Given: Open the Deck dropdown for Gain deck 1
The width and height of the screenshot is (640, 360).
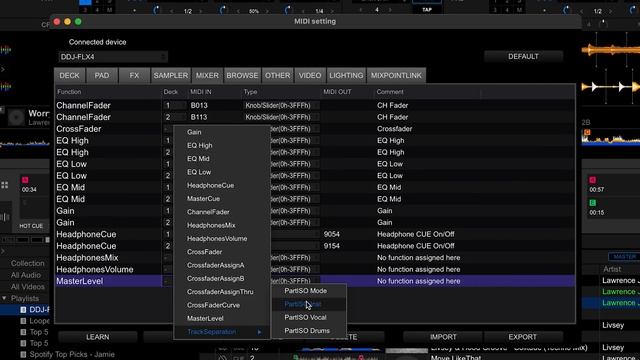Looking at the screenshot, I should click(x=168, y=211).
